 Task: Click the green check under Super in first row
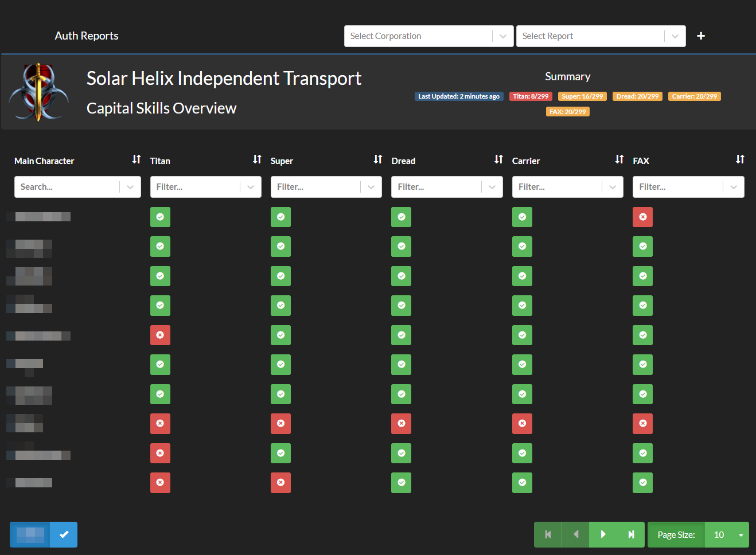pos(280,217)
